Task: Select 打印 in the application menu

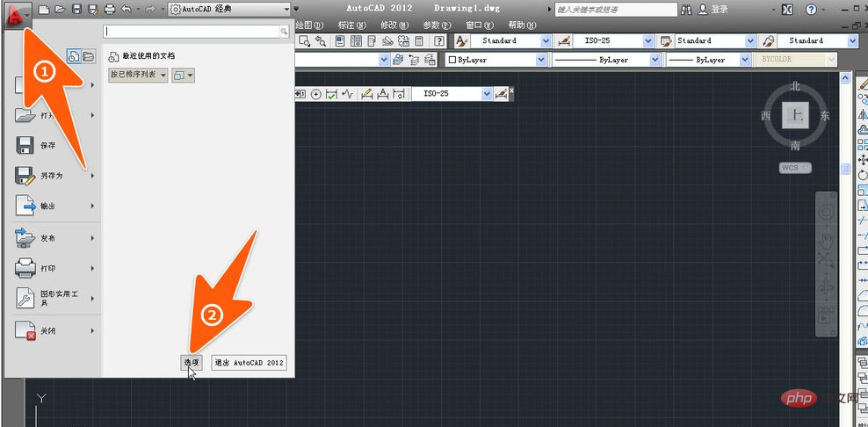Action: click(x=54, y=268)
